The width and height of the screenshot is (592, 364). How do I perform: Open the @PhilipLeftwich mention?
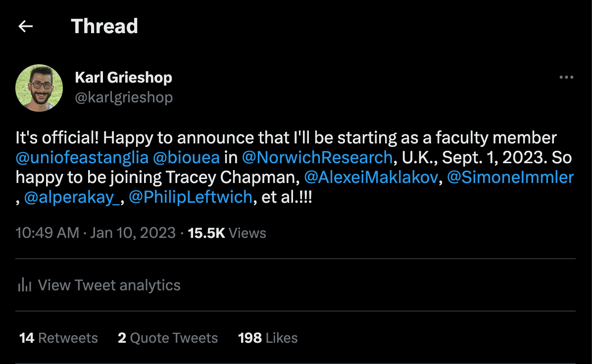point(191,197)
